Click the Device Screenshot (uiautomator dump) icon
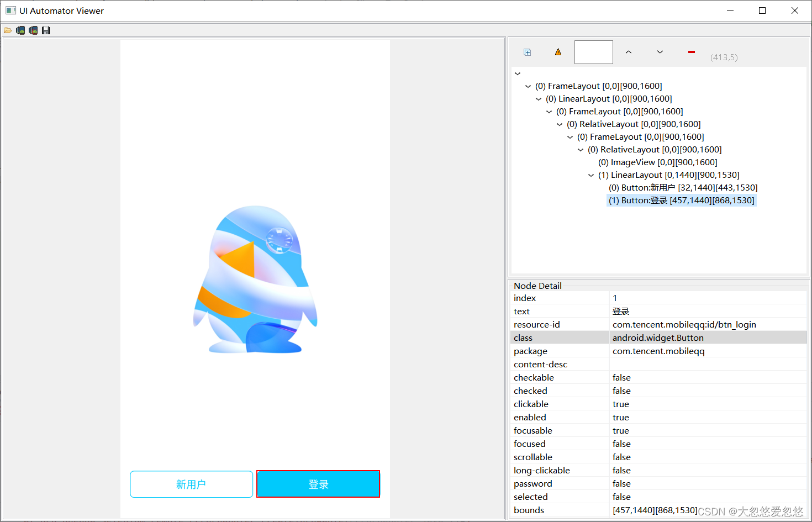 pyautogui.click(x=20, y=30)
